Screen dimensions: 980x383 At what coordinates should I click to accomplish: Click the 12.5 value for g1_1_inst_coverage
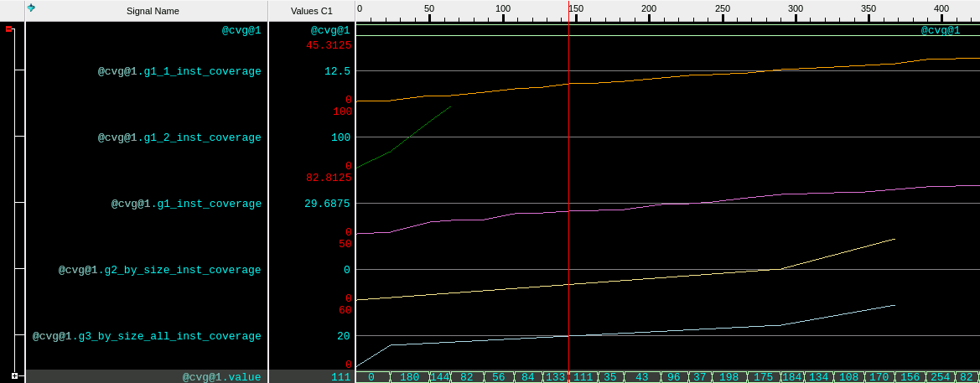[337, 71]
